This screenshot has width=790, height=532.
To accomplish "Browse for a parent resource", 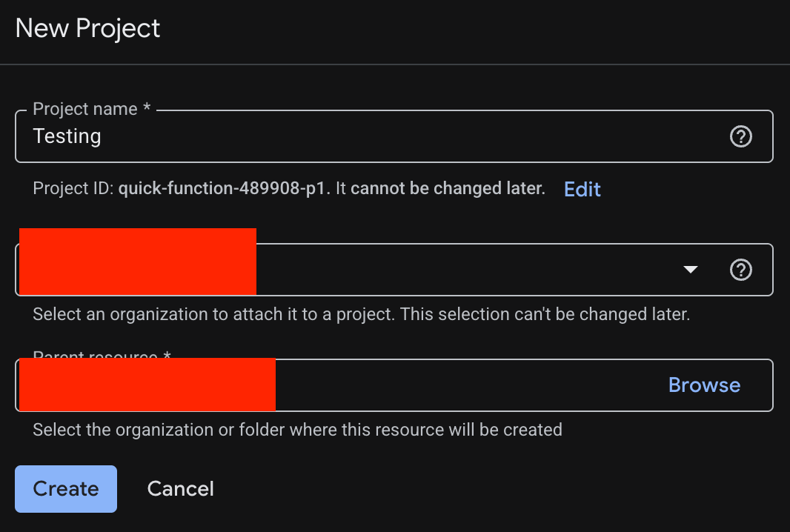I will point(704,385).
